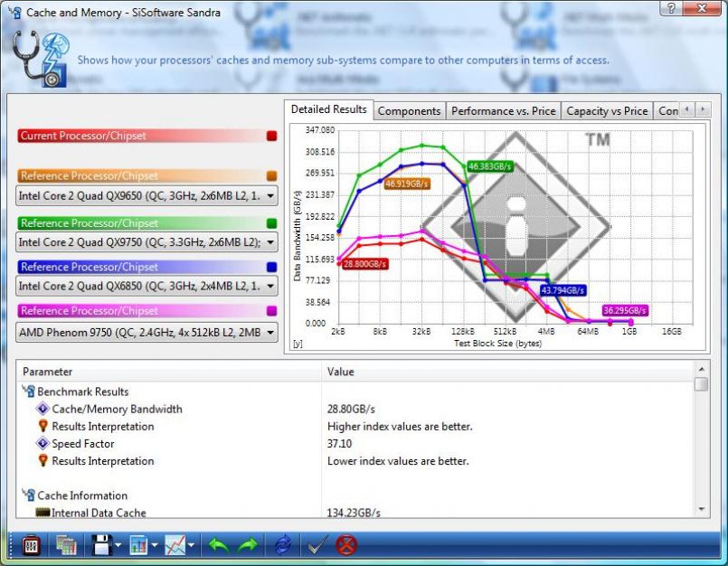728x566 pixels.
Task: Click the line graph chart icon
Action: [x=176, y=544]
